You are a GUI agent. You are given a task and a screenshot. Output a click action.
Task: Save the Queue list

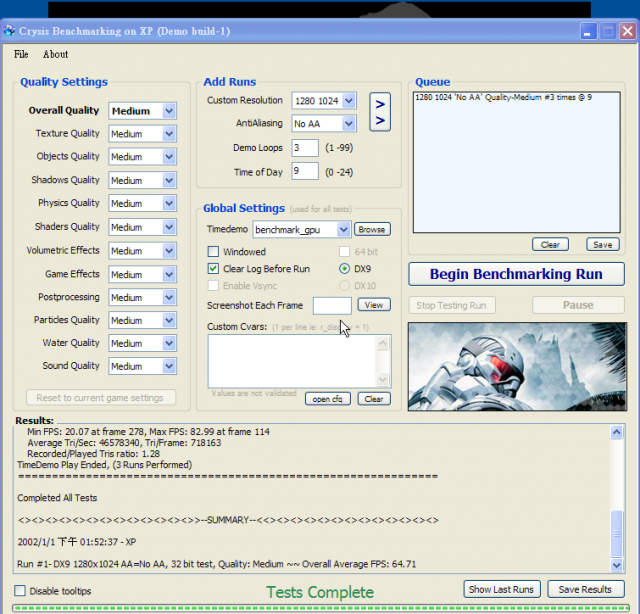tap(602, 245)
